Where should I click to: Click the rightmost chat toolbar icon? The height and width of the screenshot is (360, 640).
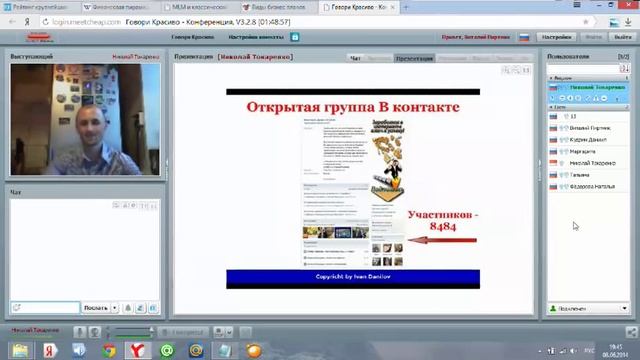coord(153,308)
